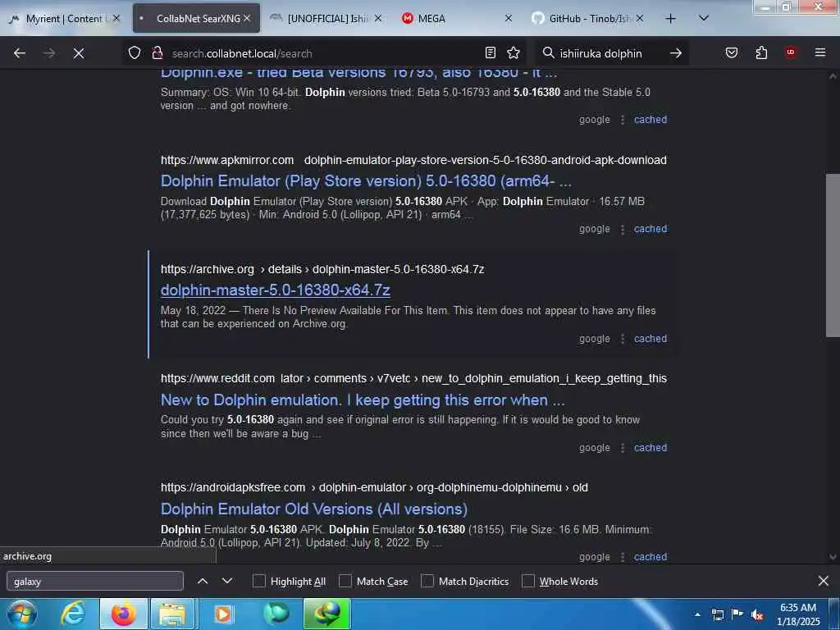This screenshot has width=840, height=630.
Task: Bookmark this page with the star
Action: pos(514,52)
